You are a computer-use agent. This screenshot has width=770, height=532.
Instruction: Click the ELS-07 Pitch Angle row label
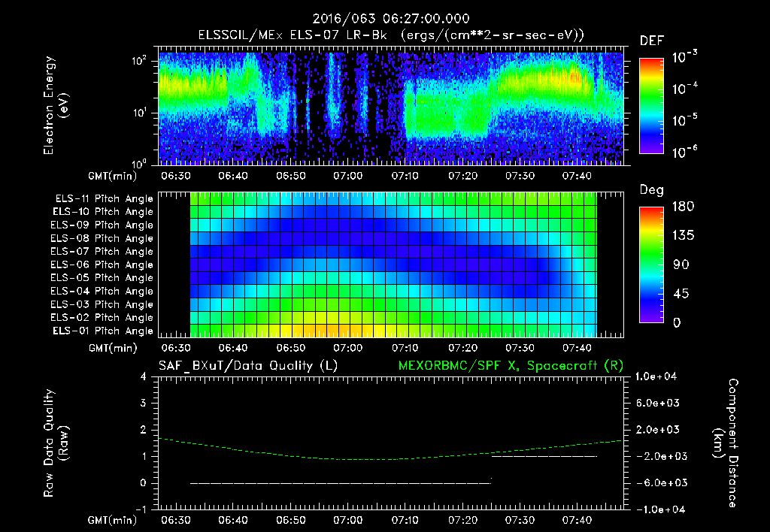[x=102, y=251]
